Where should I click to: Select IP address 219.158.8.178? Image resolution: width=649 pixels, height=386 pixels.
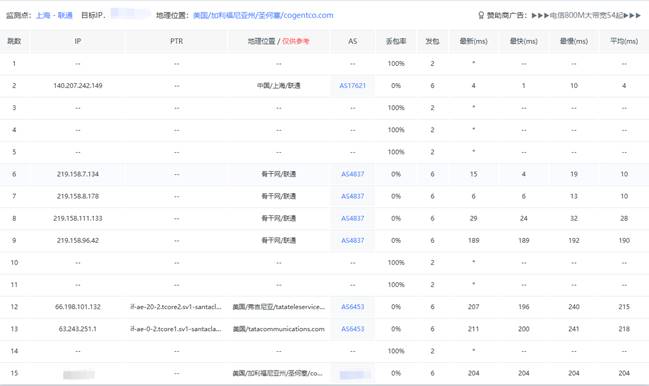pyautogui.click(x=78, y=196)
